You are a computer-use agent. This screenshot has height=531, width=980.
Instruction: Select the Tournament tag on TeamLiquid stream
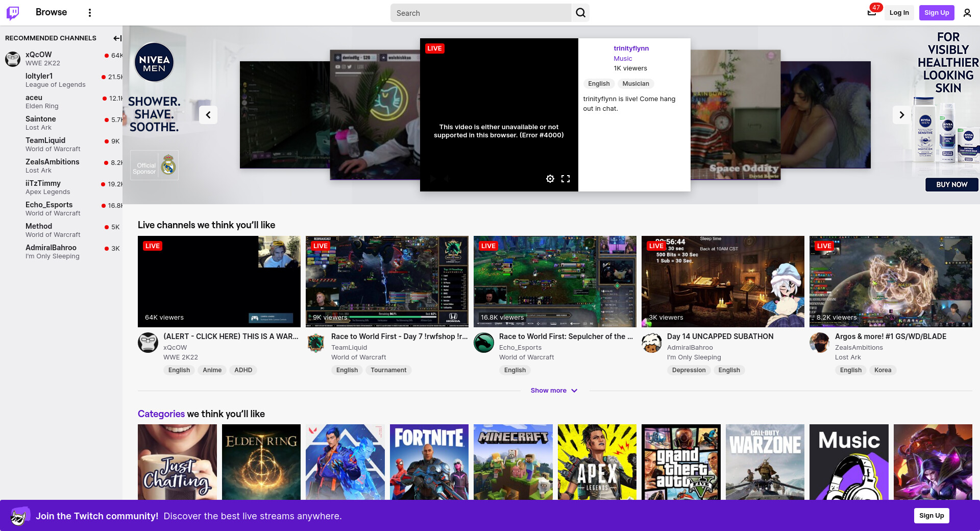388,370
